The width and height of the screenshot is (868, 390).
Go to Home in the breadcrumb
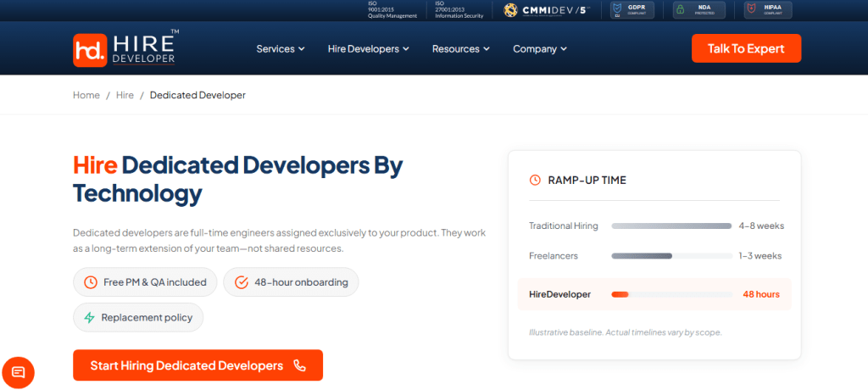coord(86,95)
